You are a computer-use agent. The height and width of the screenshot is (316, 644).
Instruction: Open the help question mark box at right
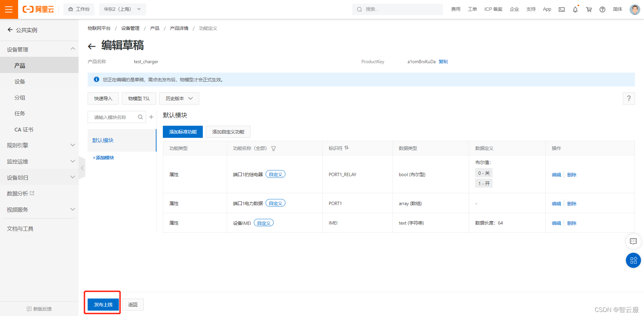pyautogui.click(x=629, y=98)
